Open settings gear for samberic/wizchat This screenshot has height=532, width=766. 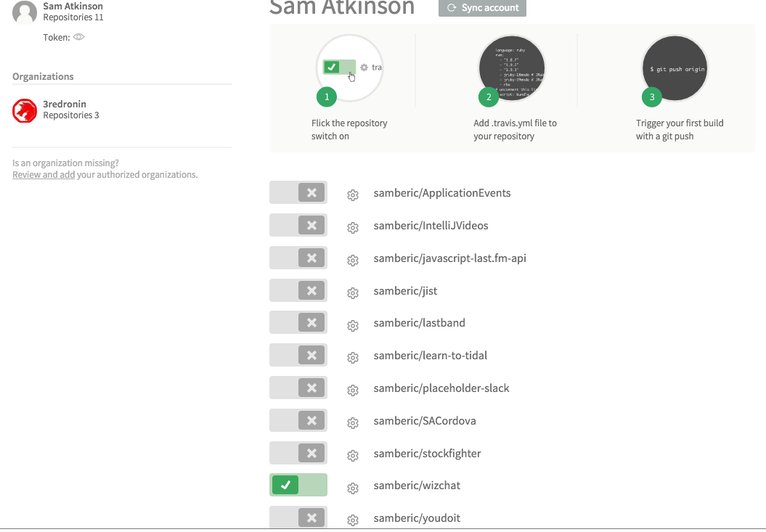[x=353, y=488]
